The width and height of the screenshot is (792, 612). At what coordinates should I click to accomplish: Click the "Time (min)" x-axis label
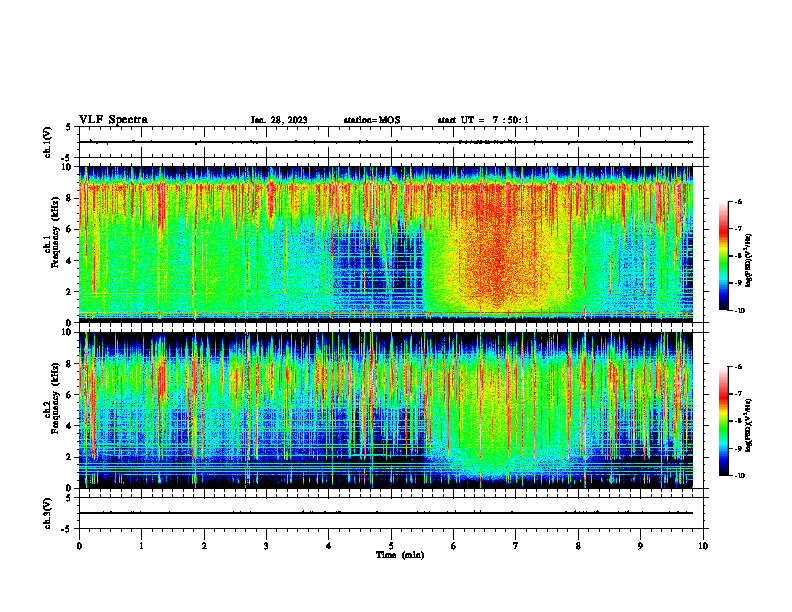click(x=400, y=555)
